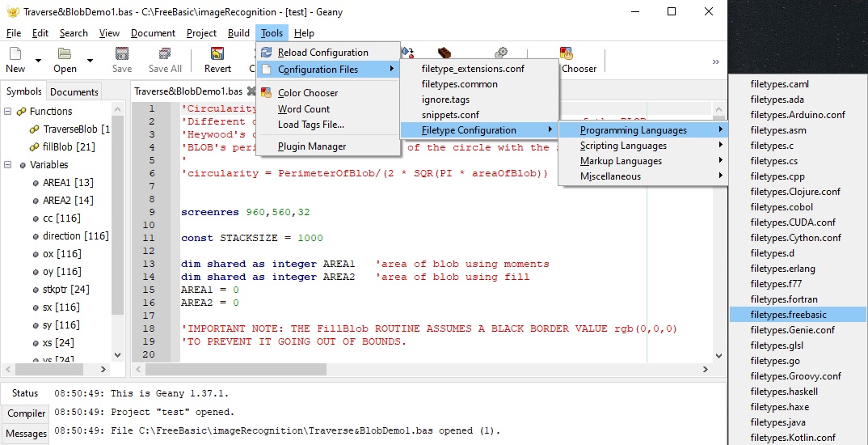Image resolution: width=868 pixels, height=445 pixels.
Task: Open the Help menu
Action: (304, 33)
